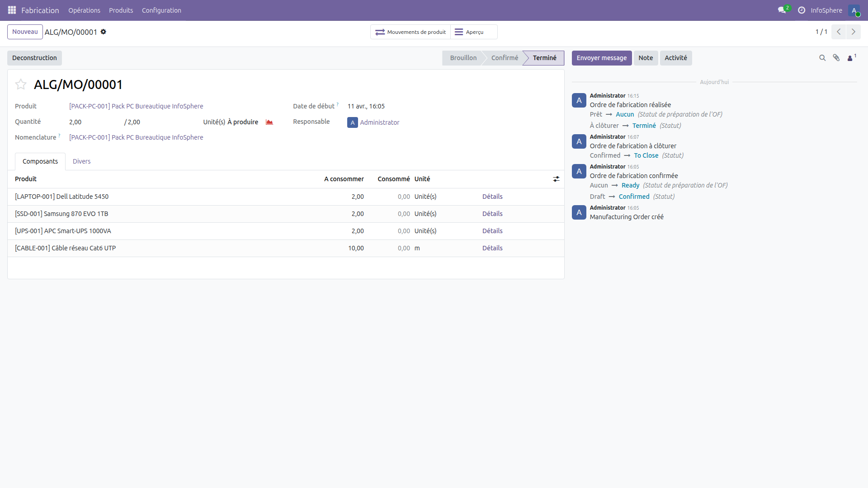Open forecast report via the red chart icon
868x488 pixels.
tap(269, 122)
